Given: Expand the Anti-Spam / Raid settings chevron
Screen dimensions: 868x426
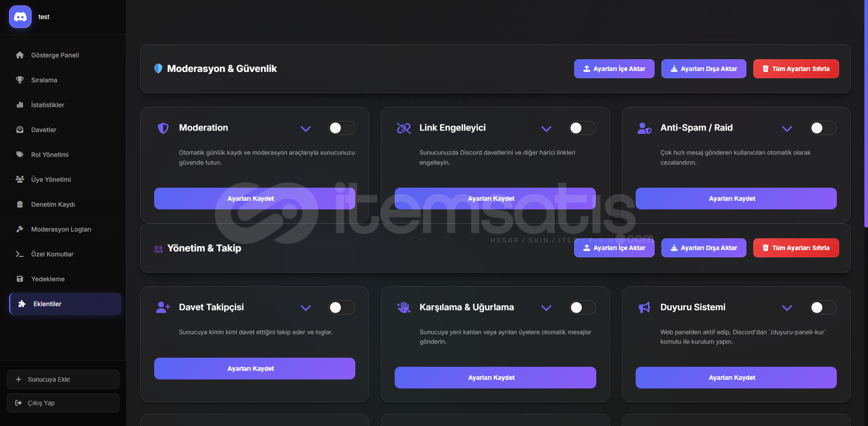Looking at the screenshot, I should 787,128.
